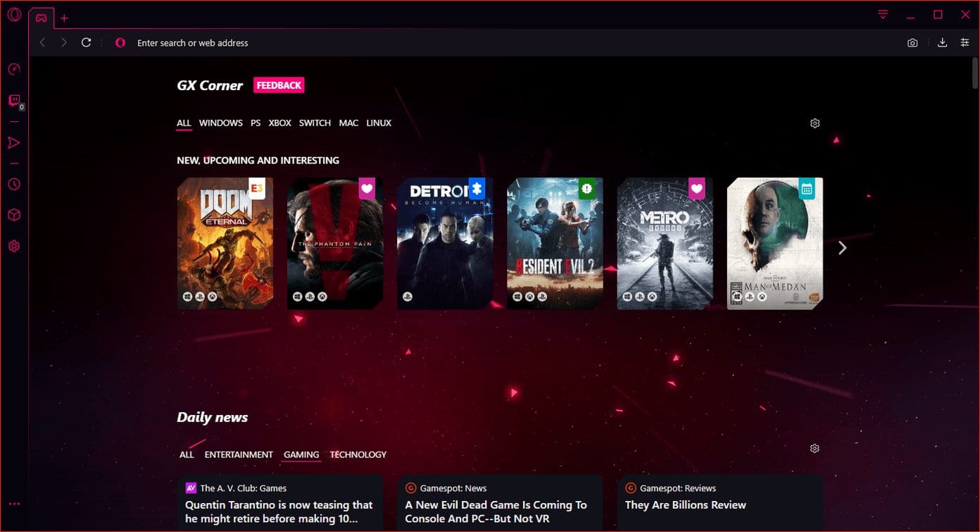
Task: Open Settings gear in sidebar
Action: click(x=14, y=246)
